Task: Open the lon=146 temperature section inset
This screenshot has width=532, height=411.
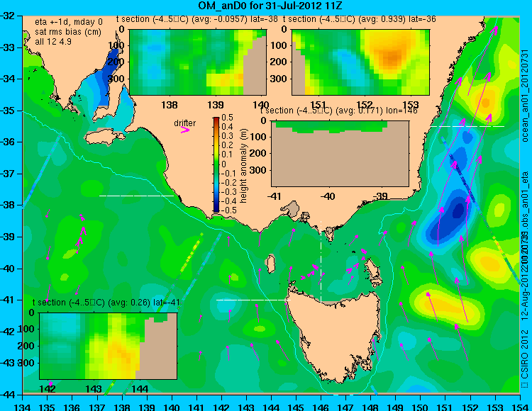Action: point(340,153)
